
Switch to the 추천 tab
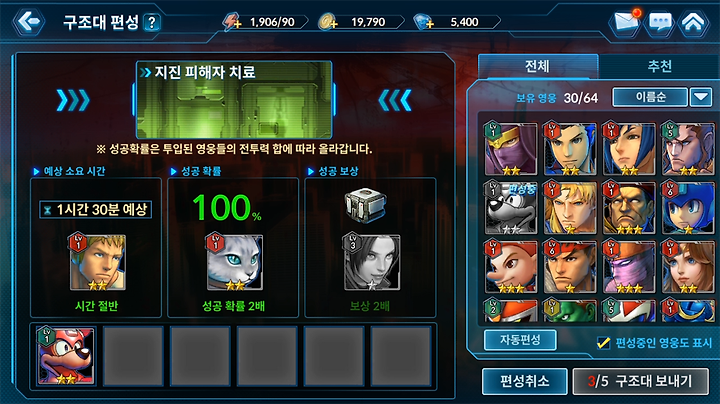point(659,67)
